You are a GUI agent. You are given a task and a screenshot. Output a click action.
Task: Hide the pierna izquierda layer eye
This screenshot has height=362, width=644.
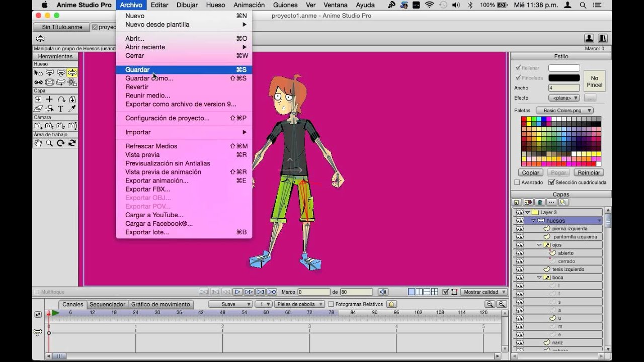point(519,229)
